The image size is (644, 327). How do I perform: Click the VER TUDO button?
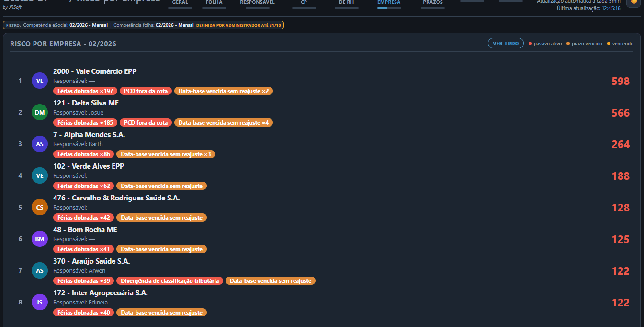(506, 43)
